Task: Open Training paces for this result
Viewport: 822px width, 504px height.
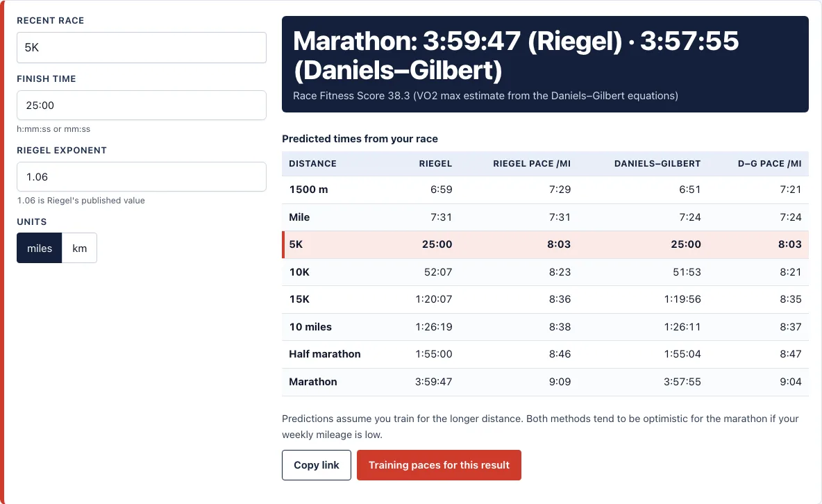Action: click(439, 465)
